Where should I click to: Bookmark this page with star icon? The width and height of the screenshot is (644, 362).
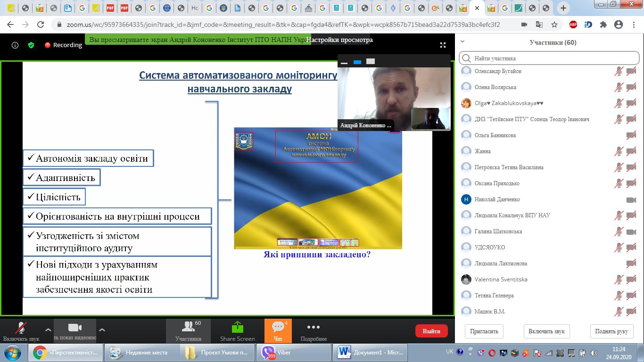[x=554, y=25]
